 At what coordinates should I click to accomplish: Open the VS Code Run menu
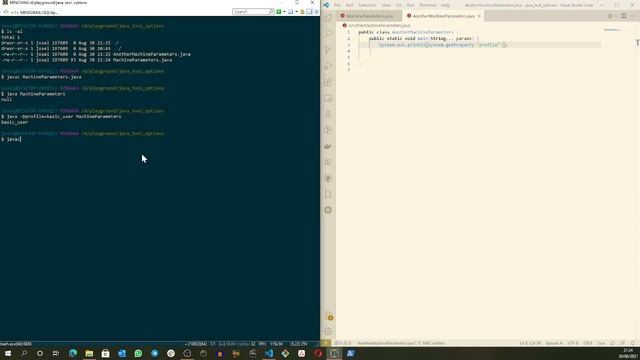point(410,5)
